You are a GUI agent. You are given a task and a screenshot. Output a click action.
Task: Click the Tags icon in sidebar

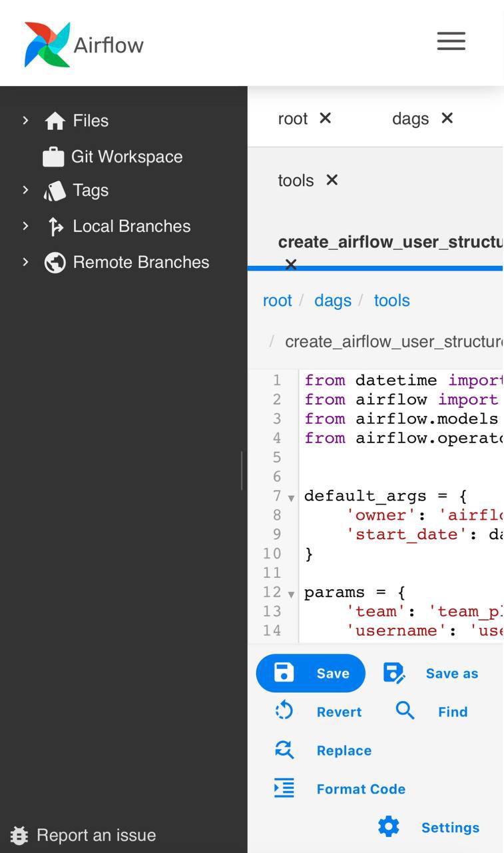[x=55, y=191]
